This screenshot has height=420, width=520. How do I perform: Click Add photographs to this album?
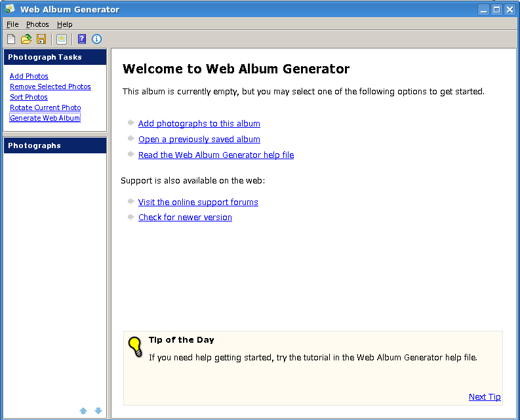[x=199, y=123]
